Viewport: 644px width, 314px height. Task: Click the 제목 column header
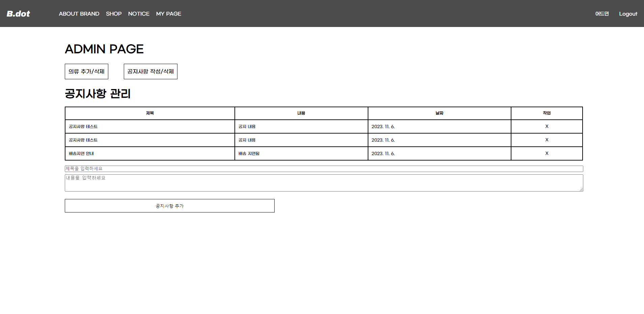(150, 113)
